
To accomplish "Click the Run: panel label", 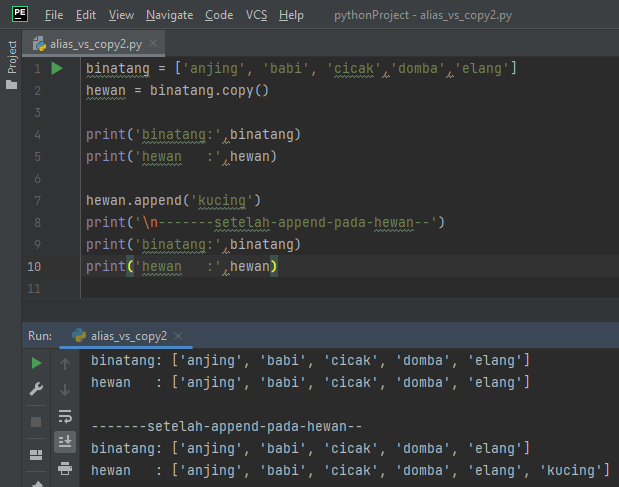I will click(x=40, y=336).
